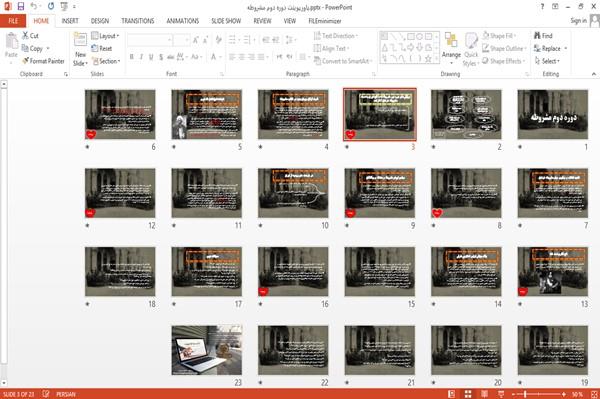Open the font size combo box
Image resolution: width=600 pixels, height=399 pixels.
(181, 40)
